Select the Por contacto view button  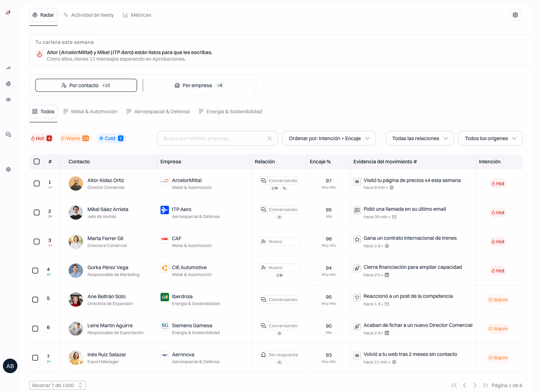pyautogui.click(x=86, y=85)
